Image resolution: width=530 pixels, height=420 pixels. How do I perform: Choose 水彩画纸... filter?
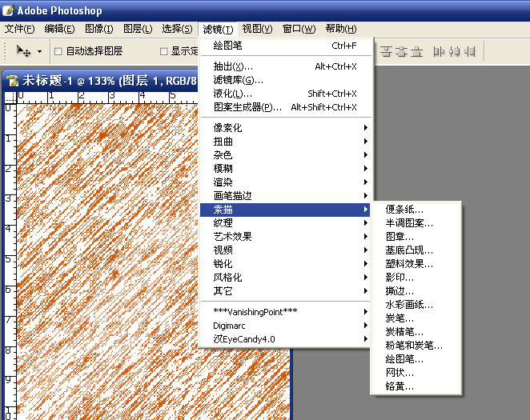point(416,305)
